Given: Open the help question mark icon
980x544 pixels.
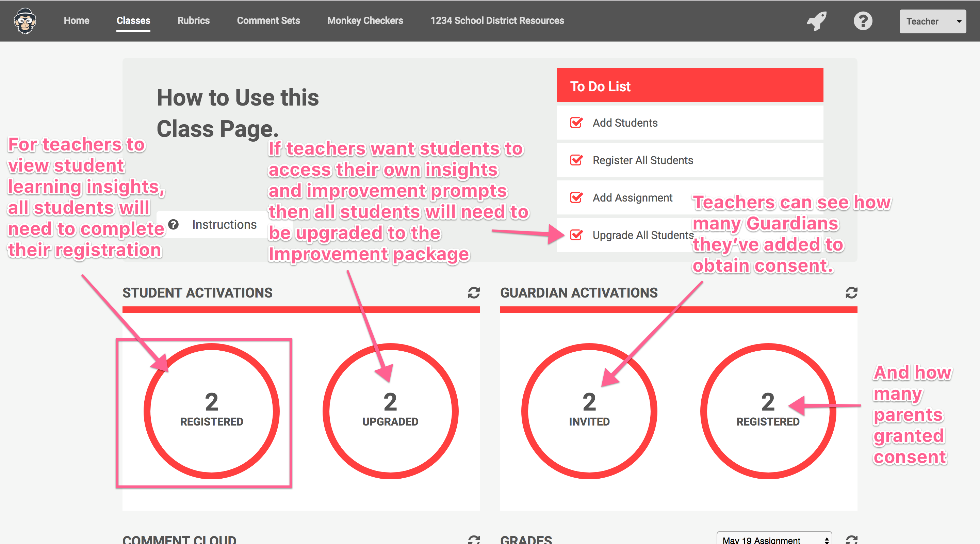Looking at the screenshot, I should 863,21.
